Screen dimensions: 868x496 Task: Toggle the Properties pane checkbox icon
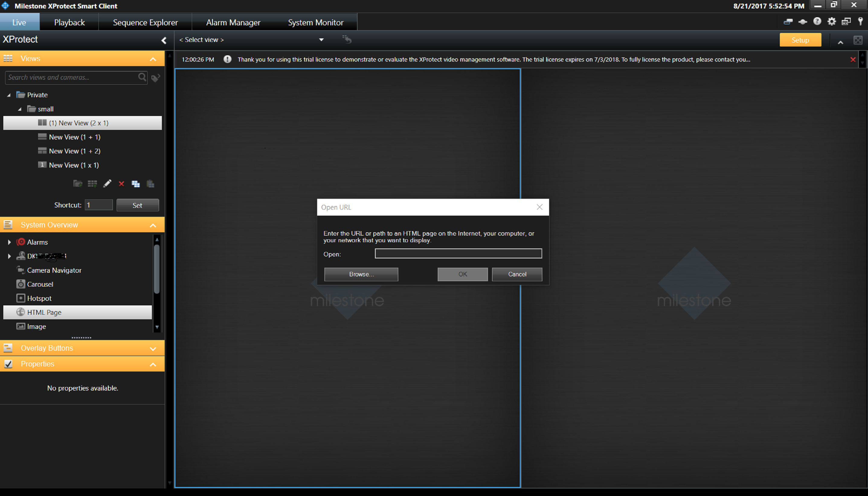click(x=8, y=364)
